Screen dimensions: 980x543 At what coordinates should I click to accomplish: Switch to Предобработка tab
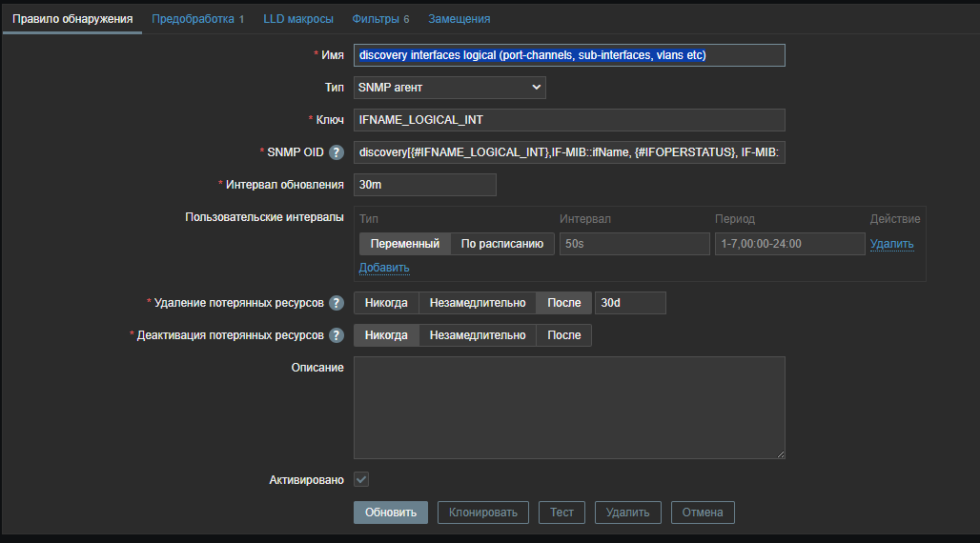pyautogui.click(x=197, y=19)
